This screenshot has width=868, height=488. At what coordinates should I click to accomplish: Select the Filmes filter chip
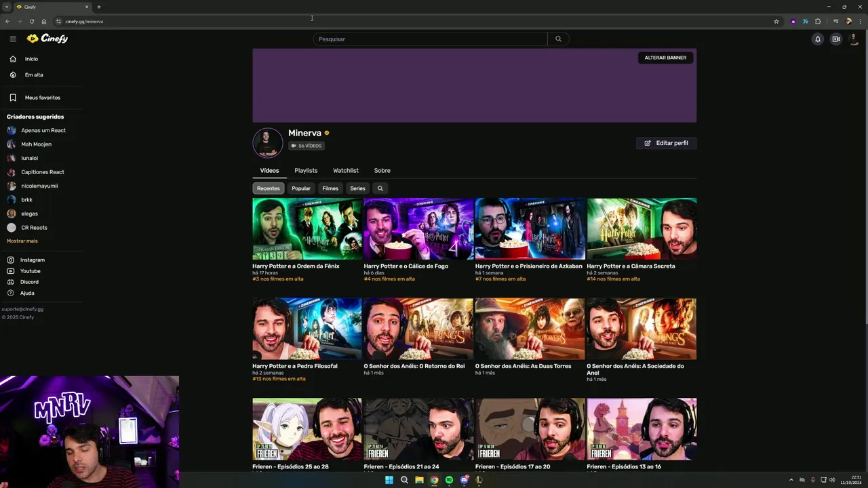[x=330, y=188]
